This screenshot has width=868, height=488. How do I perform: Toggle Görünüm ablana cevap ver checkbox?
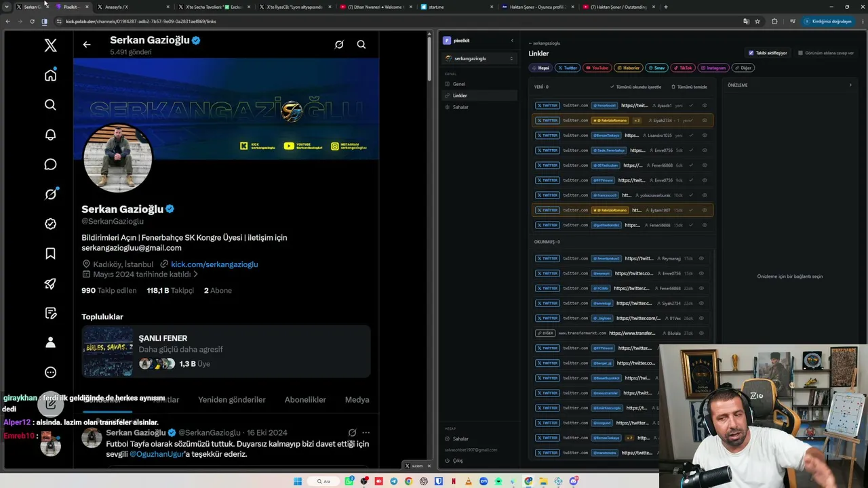click(801, 53)
